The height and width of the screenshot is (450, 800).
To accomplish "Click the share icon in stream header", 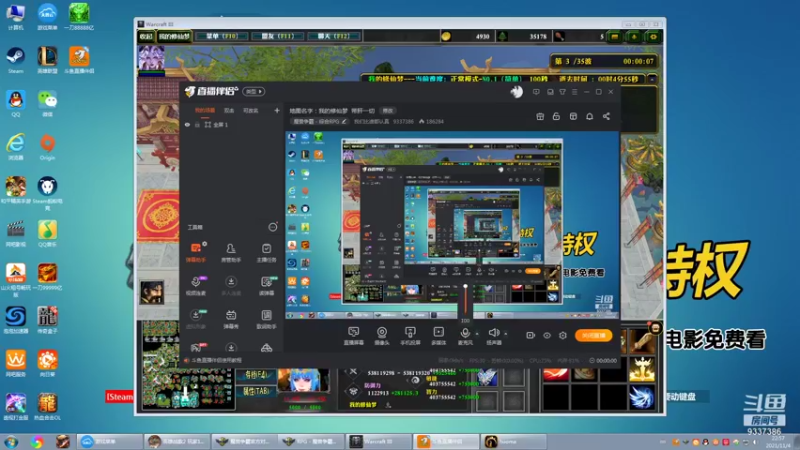I will 606,116.
